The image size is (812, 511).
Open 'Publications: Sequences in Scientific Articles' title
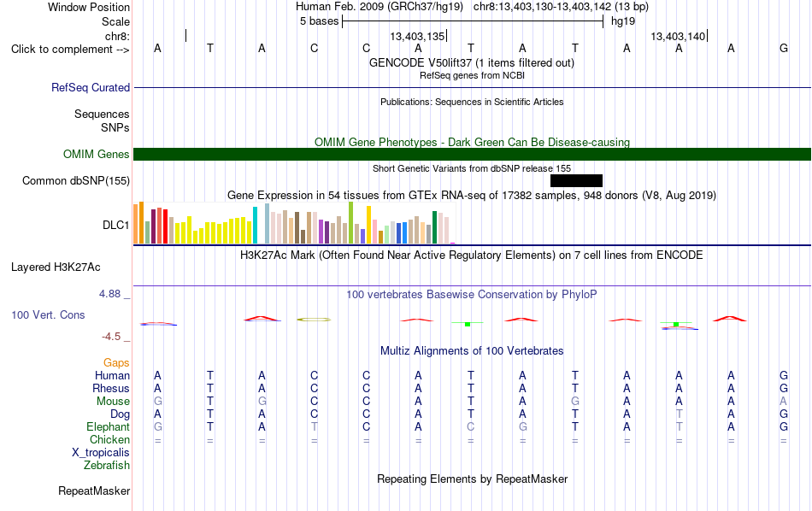472,102
